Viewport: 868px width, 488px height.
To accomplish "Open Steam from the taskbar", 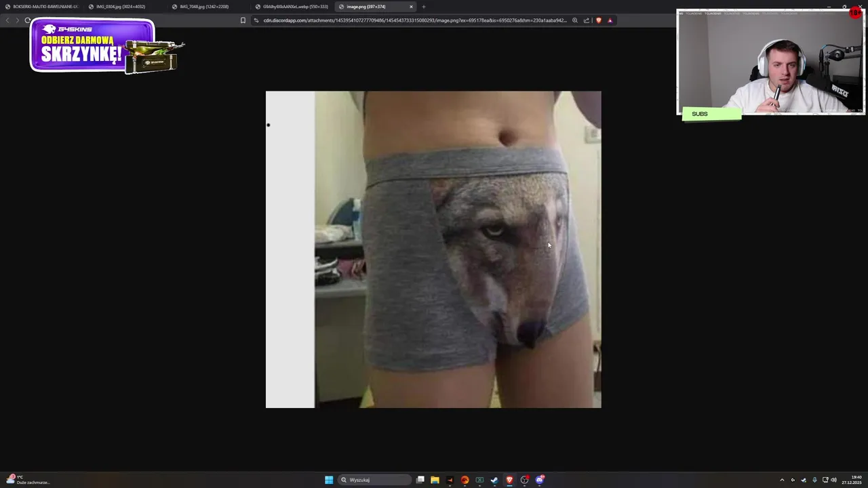I will (x=494, y=480).
